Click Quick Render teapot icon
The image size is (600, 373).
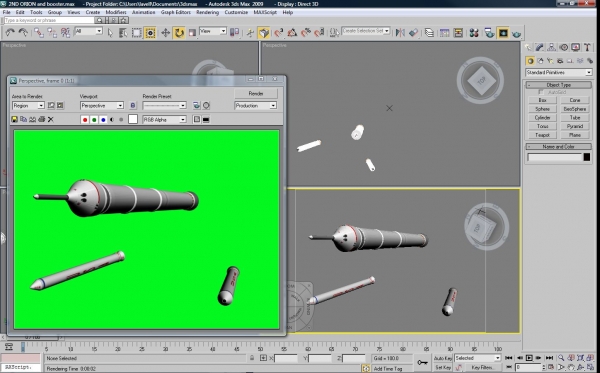click(x=517, y=34)
